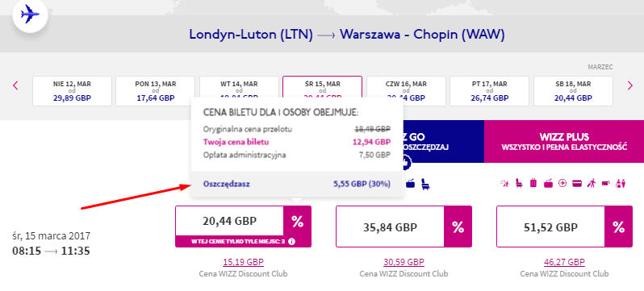644x291 pixels.
Task: Click the pink two-persons icon under WIZZ PLUS
Action: (620, 184)
